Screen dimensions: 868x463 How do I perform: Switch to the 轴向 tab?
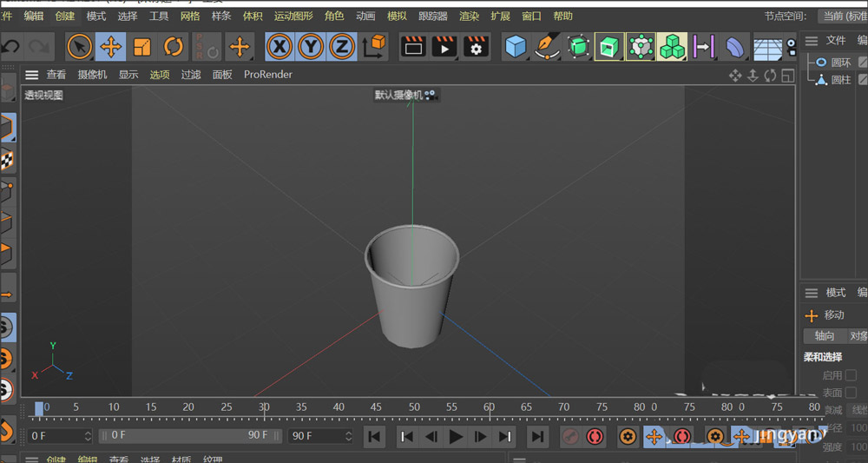coord(825,336)
